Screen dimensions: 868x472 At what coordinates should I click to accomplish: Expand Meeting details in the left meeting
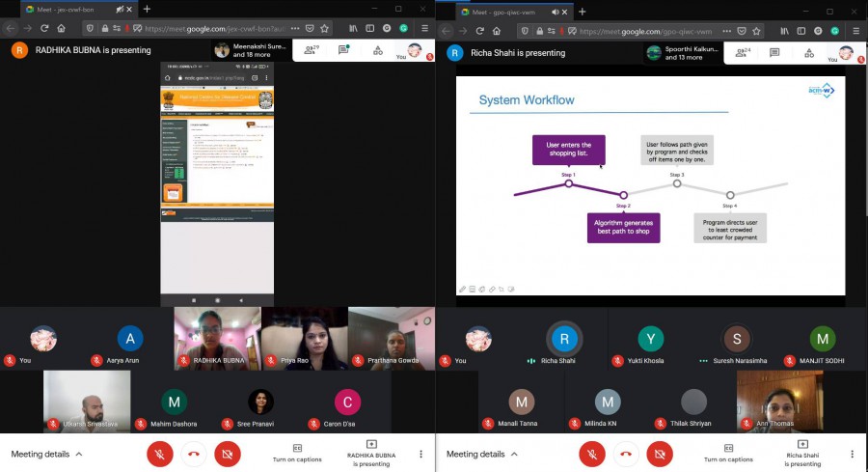coord(46,454)
